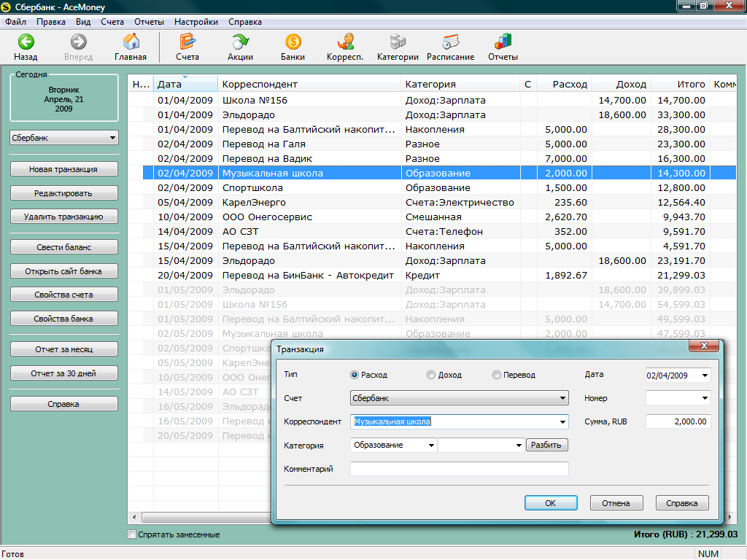Select the Доход radio button
The image size is (747, 560).
pos(431,375)
